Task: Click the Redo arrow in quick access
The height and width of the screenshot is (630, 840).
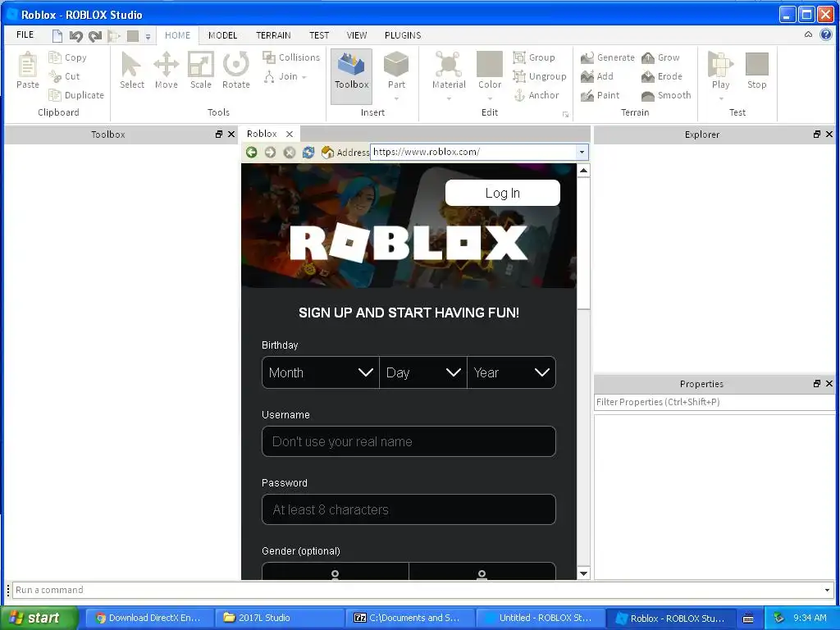Action: pyautogui.click(x=95, y=36)
